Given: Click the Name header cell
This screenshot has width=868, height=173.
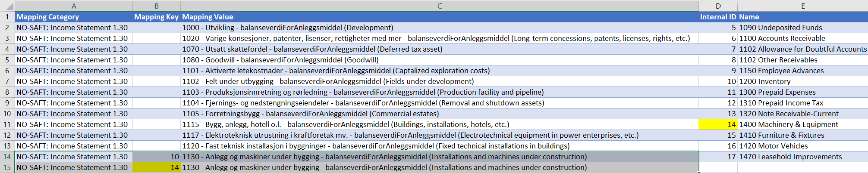Looking at the screenshot, I should 803,17.
